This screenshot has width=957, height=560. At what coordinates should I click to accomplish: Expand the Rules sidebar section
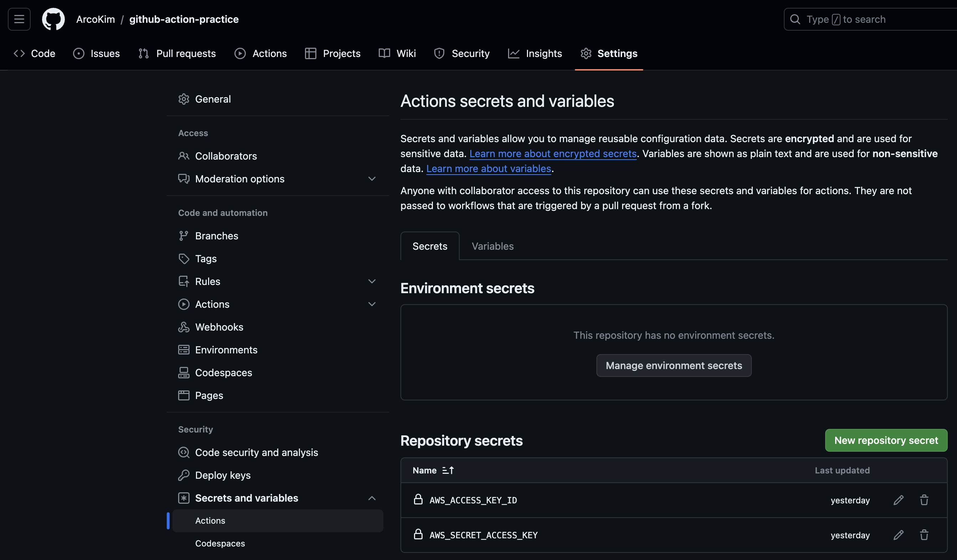click(x=372, y=281)
